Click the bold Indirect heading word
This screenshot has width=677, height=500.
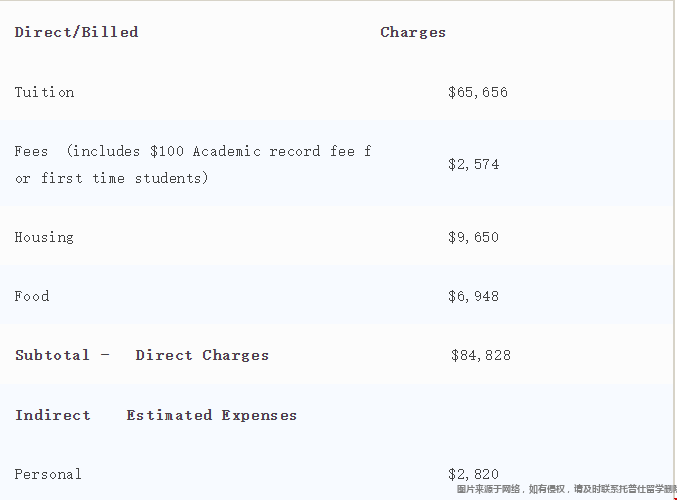[53, 415]
